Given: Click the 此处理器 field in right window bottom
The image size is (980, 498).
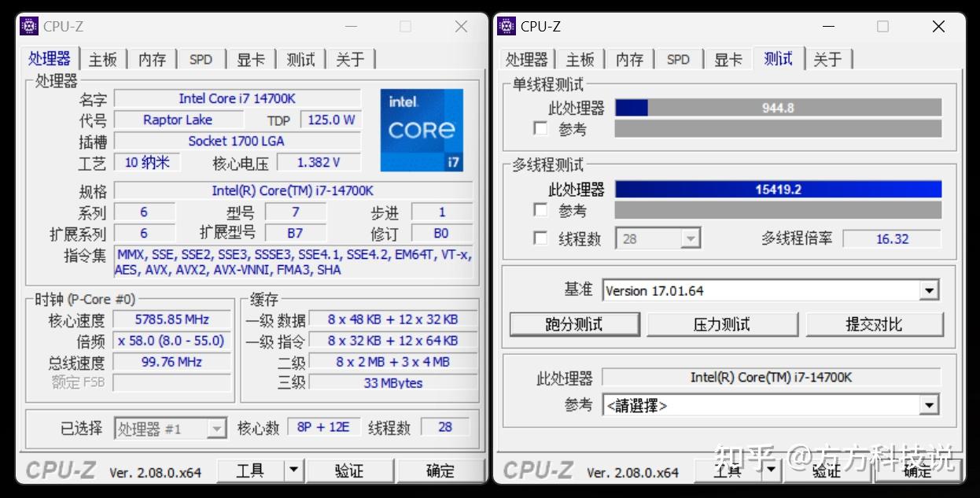Looking at the screenshot, I should coord(771,377).
